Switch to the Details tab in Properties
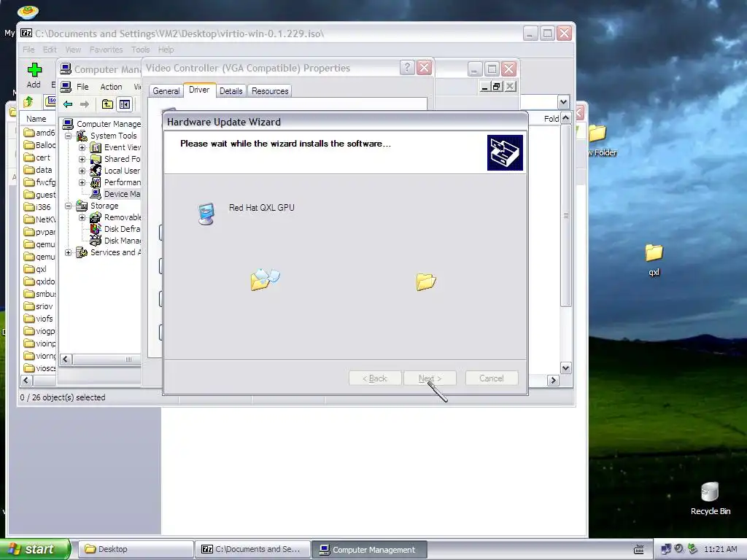The image size is (747, 560). coord(231,91)
